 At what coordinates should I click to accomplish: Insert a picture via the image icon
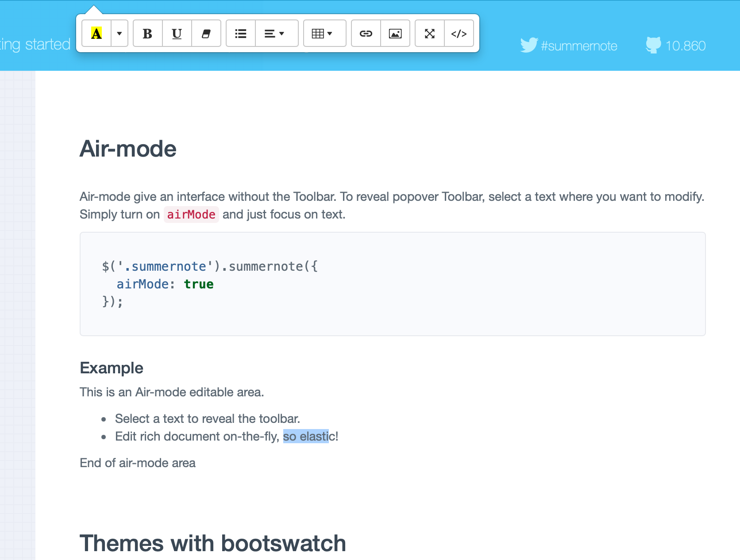click(x=395, y=33)
